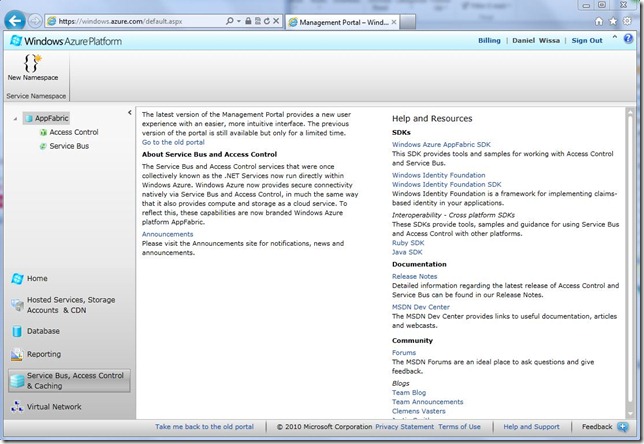Close the Management Portal tab
Screen dimensions: 644x444
pos(393,22)
